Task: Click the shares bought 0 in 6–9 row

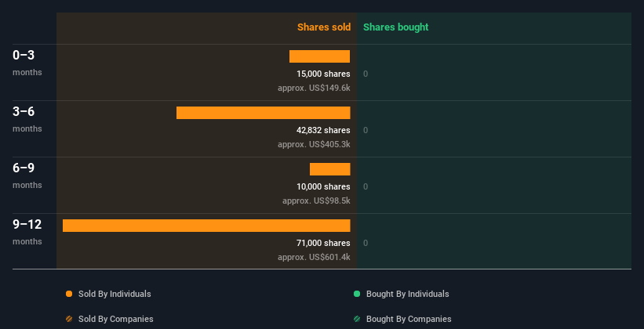Action: pyautogui.click(x=366, y=186)
